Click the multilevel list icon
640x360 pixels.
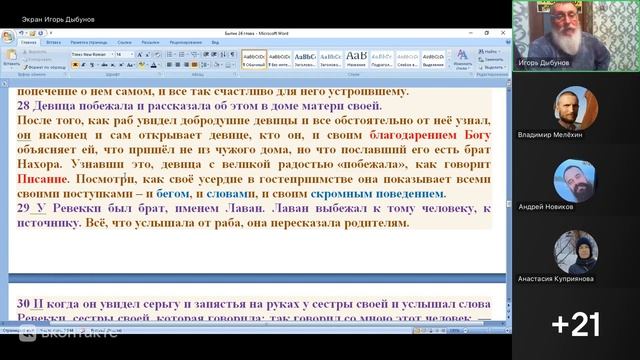point(194,55)
